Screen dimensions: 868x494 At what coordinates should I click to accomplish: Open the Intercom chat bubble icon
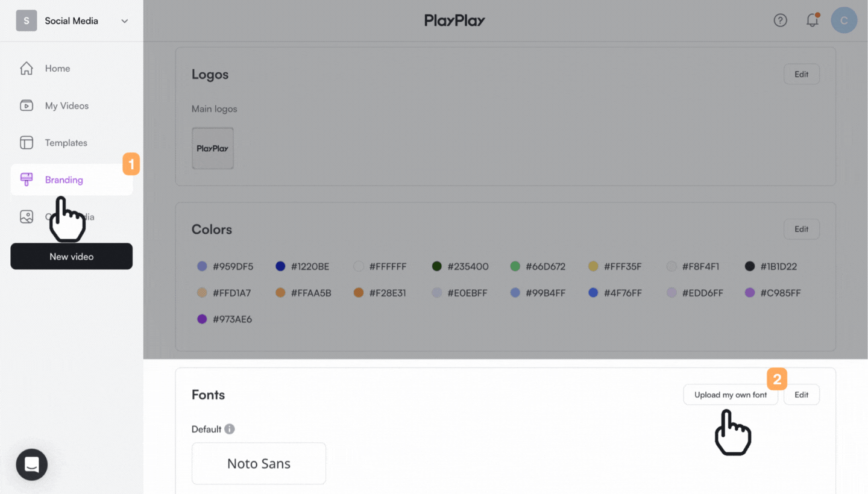coord(31,464)
